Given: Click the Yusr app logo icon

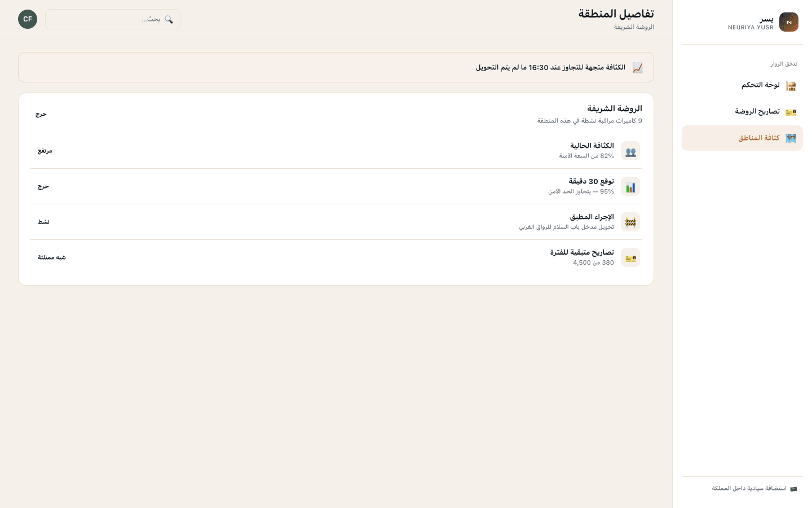Looking at the screenshot, I should tap(789, 22).
